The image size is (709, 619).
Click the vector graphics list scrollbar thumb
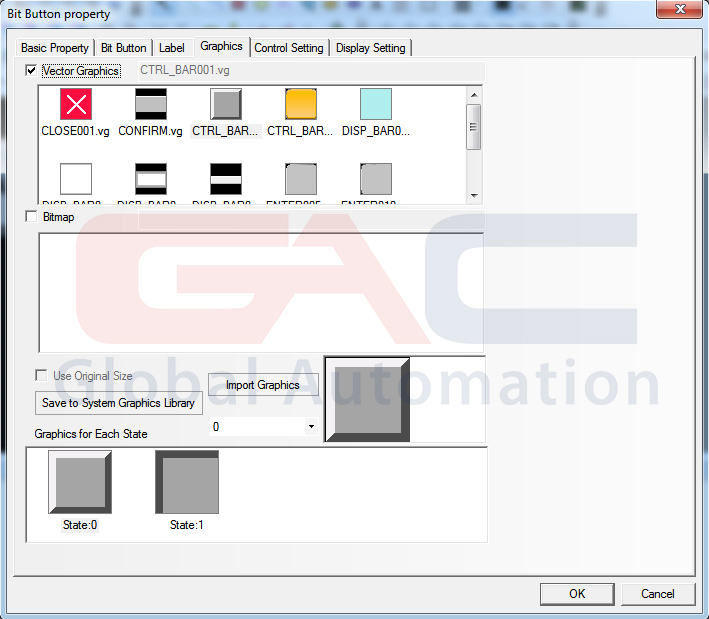pyautogui.click(x=474, y=127)
